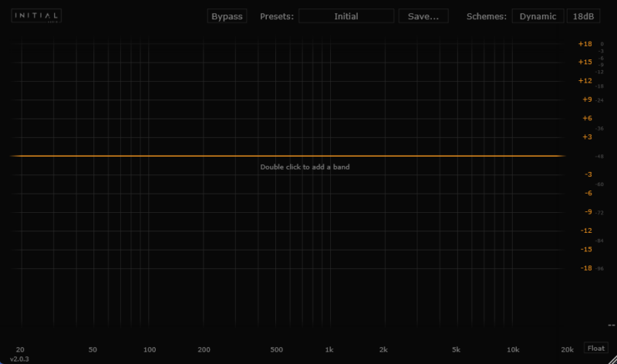Screen dimensions: 617x364
Task: Click the Schemes: label
Action: tap(487, 16)
